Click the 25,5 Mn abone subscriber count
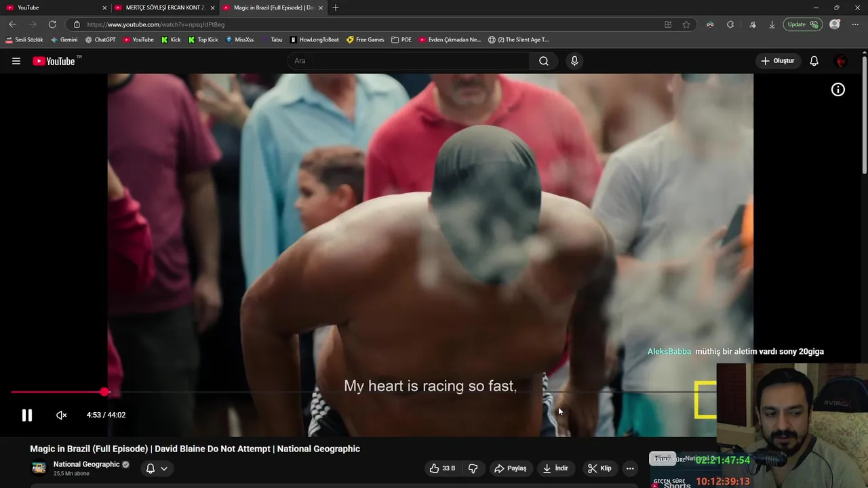Screen dimensions: 868x488 pyautogui.click(x=71, y=473)
